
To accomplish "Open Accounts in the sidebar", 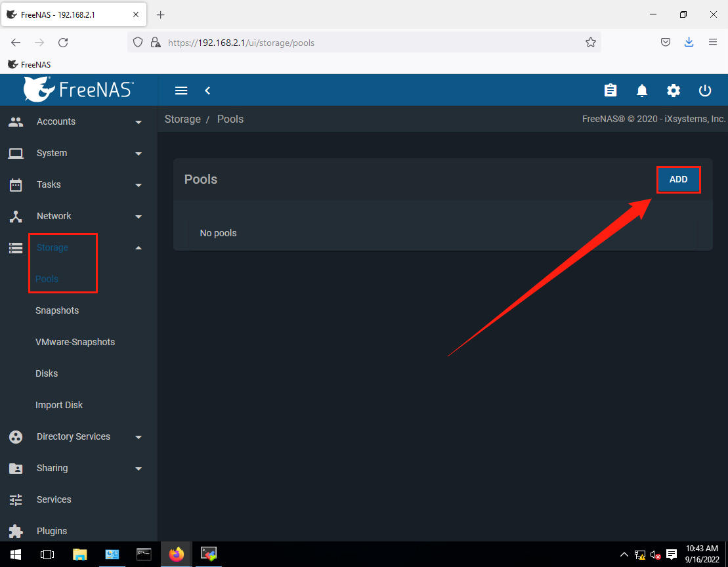I will pos(56,121).
